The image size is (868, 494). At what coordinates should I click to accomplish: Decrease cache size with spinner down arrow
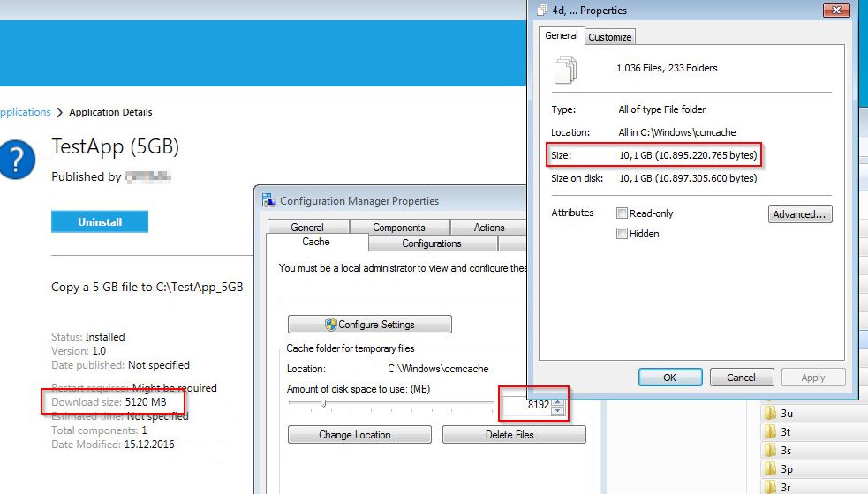coord(558,410)
